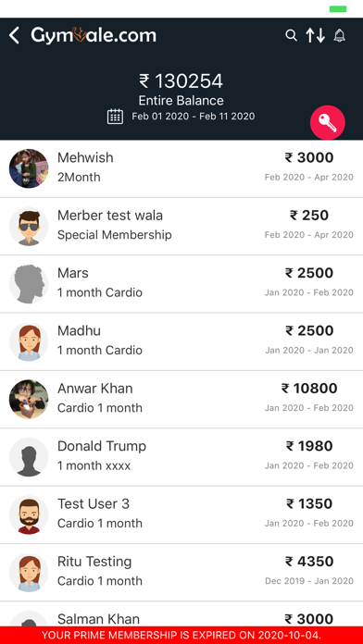
Task: Tap Ritu Testing's ₹ 4350 amount
Action: click(309, 562)
